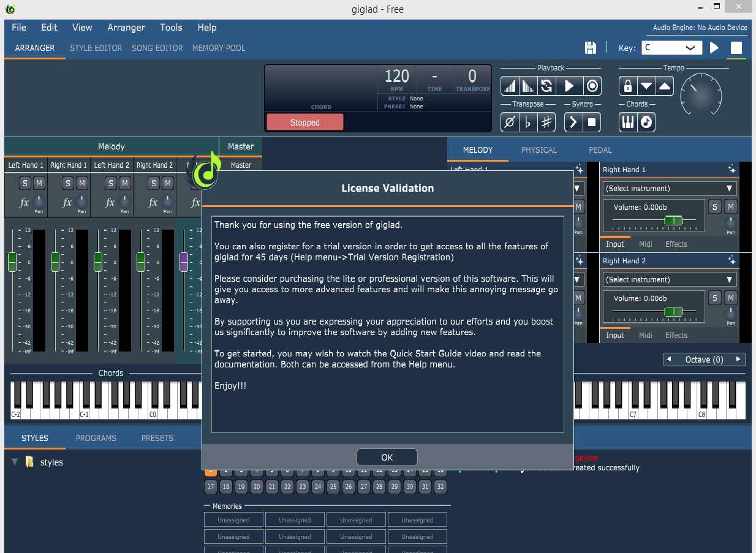Click the top toolbar play triangle
Viewport: 756px width, 553px height.
pos(714,48)
